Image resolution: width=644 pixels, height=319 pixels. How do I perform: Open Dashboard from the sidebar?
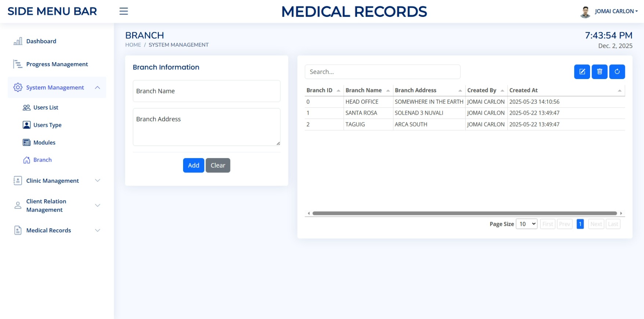coord(41,41)
